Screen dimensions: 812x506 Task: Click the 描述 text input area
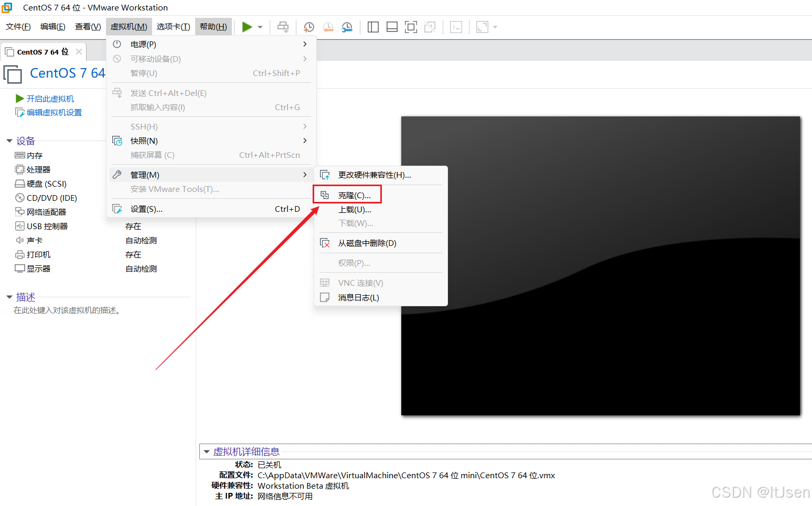(67, 310)
